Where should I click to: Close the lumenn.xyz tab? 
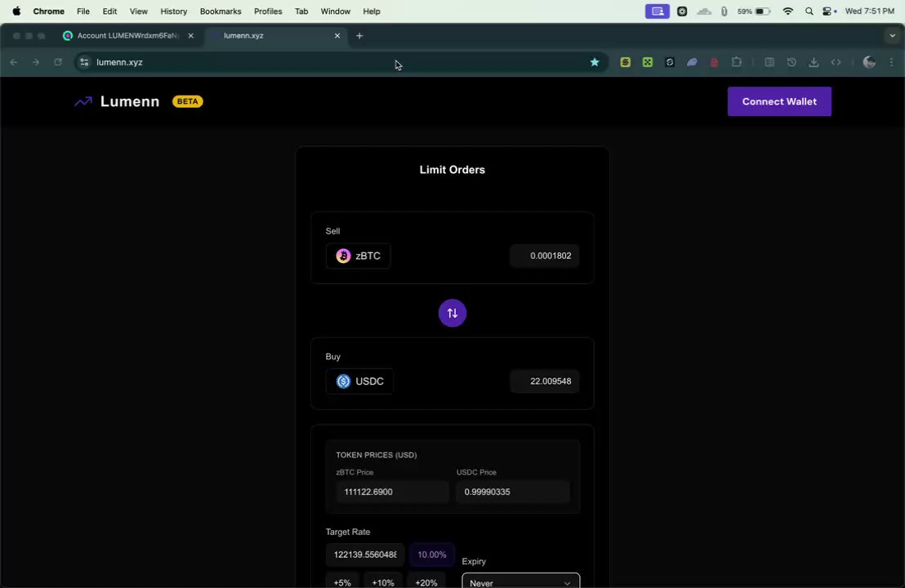click(337, 36)
